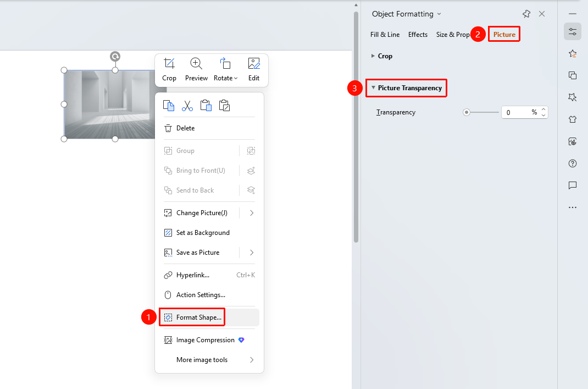Screen dimensions: 588x389
Task: Choose Set as Background
Action: pyautogui.click(x=209, y=233)
